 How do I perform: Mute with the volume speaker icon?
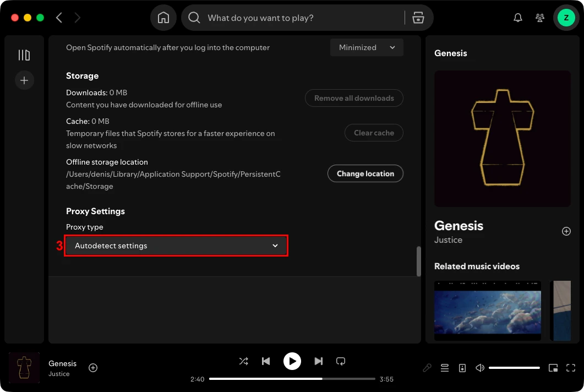[x=480, y=368]
